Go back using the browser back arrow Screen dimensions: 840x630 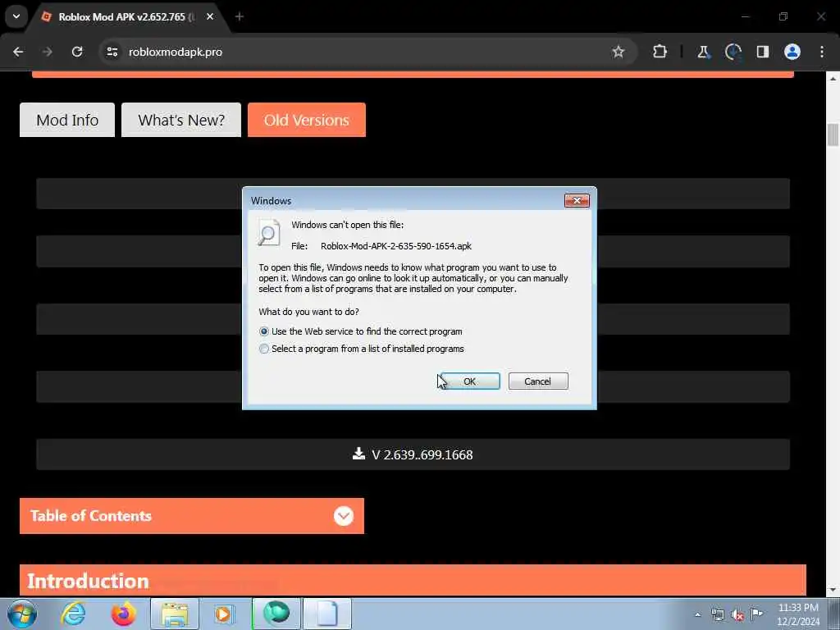click(x=18, y=52)
